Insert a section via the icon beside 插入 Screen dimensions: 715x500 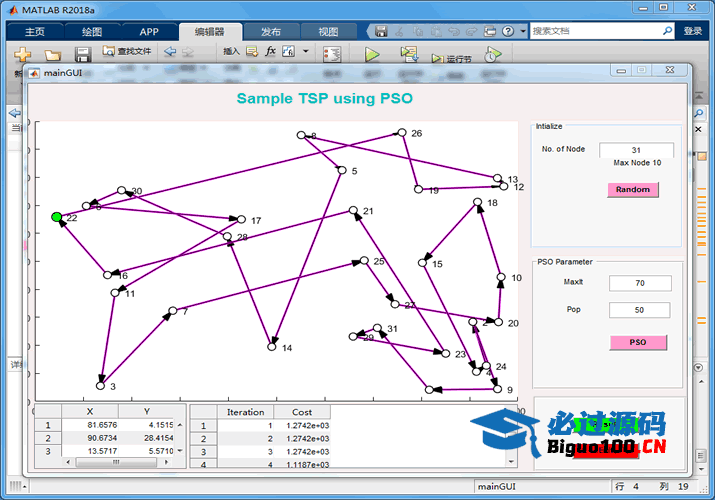point(252,52)
